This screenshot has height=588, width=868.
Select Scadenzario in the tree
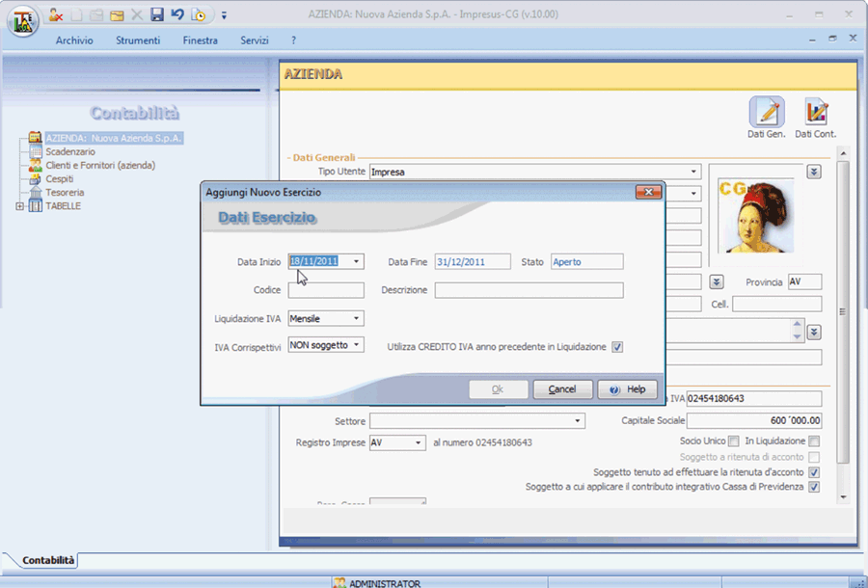[x=70, y=151]
